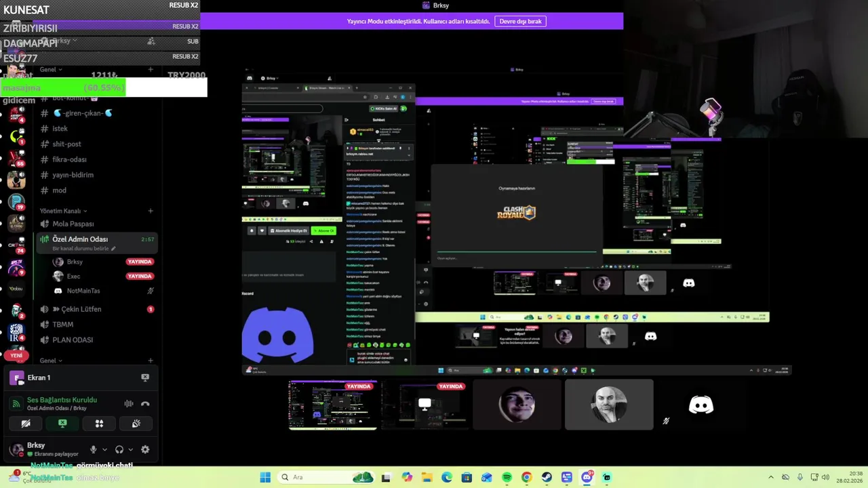Open the Windows Start menu
868x488 pixels.
[x=265, y=477]
